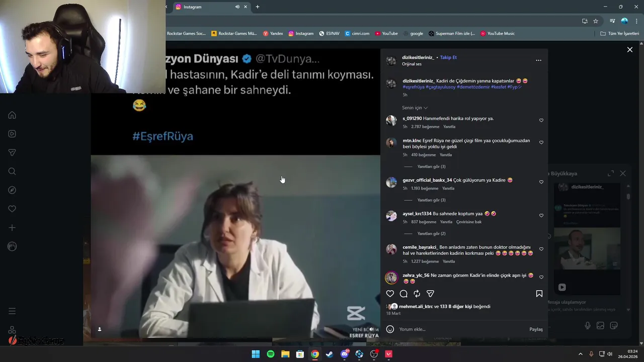
Task: Create new post via plus icon
Action: (x=12, y=228)
